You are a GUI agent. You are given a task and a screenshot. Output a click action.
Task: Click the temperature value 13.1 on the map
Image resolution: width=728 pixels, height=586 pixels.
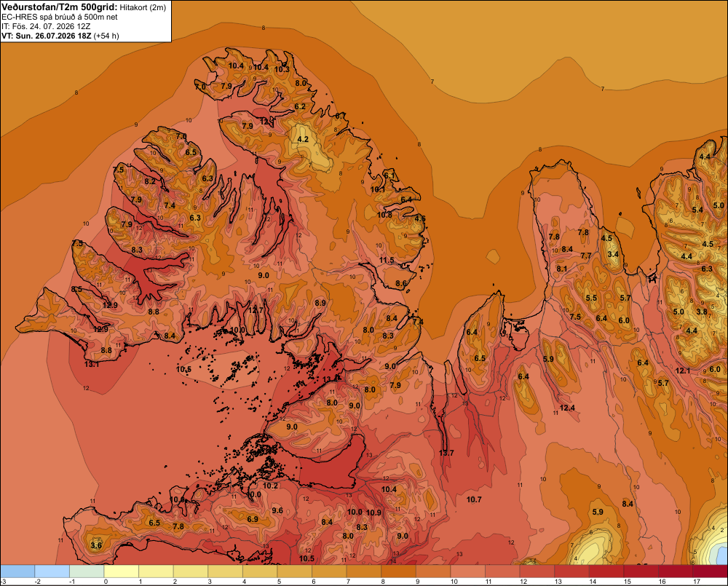pos(92,364)
